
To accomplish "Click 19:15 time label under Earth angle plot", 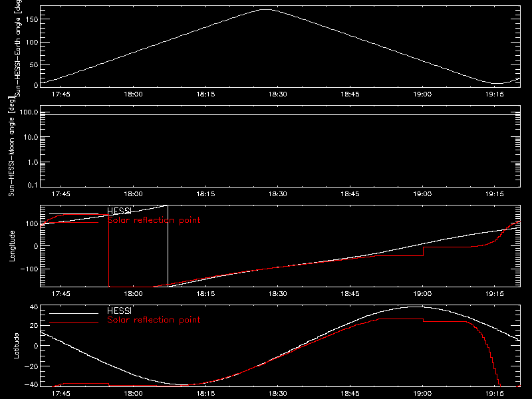I will click(x=494, y=94).
